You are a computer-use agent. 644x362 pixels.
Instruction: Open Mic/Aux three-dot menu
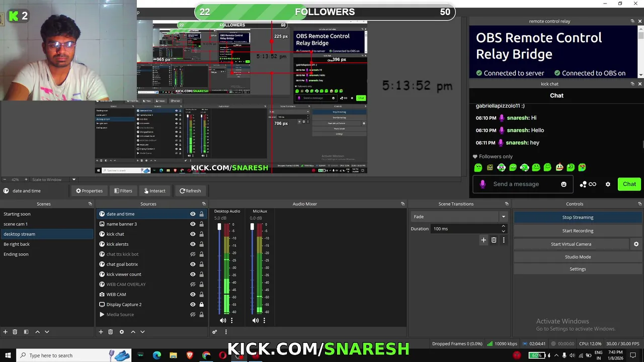tap(264, 320)
